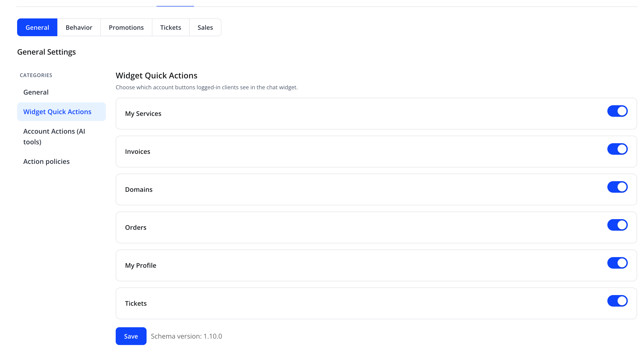Open the Action policies category
The height and width of the screenshot is (357, 644).
tap(62, 161)
